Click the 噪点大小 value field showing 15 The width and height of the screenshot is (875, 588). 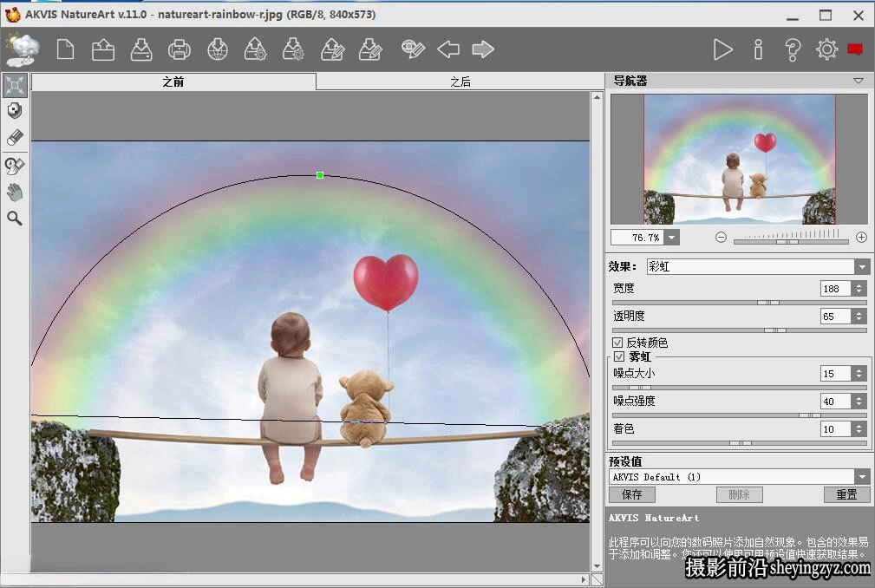(x=835, y=373)
